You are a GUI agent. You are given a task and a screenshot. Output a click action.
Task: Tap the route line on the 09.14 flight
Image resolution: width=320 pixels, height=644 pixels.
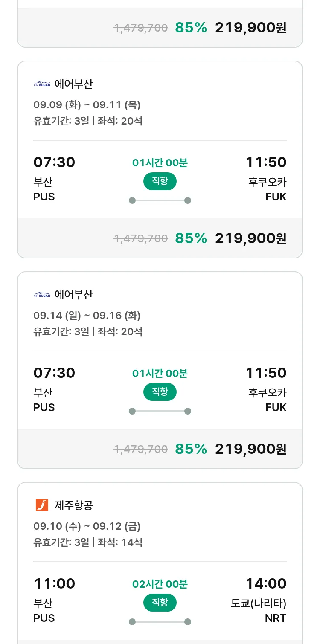(x=160, y=411)
